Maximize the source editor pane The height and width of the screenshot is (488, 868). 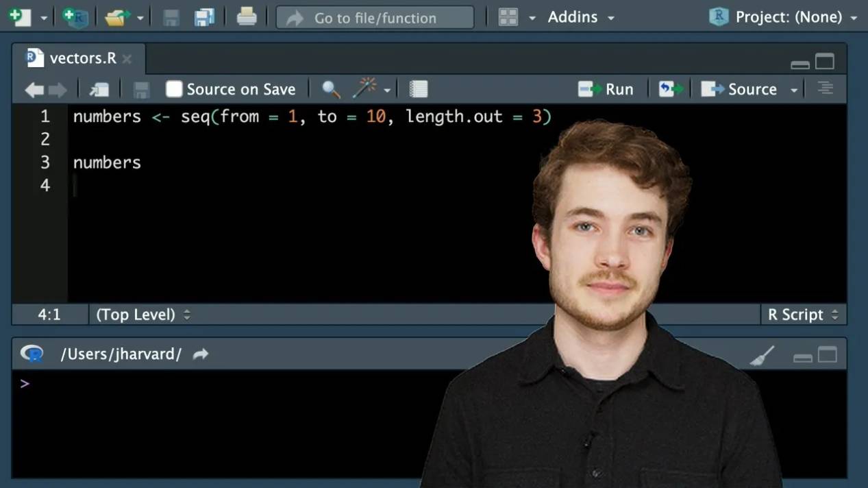[x=825, y=62]
